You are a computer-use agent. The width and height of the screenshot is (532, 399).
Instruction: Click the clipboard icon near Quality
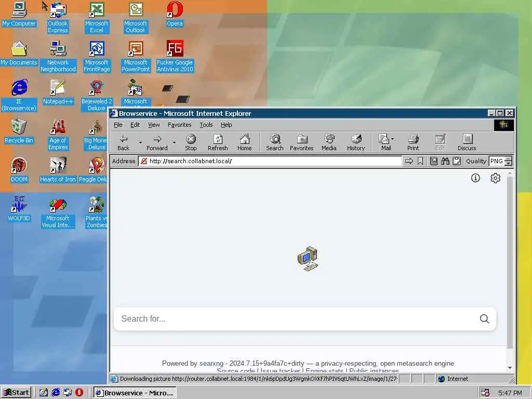457,161
